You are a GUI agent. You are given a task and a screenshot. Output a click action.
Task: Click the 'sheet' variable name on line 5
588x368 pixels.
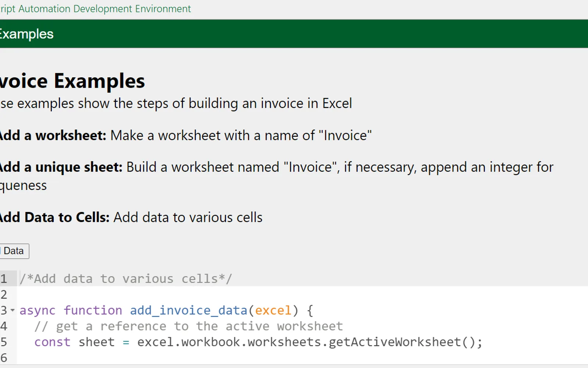97,342
